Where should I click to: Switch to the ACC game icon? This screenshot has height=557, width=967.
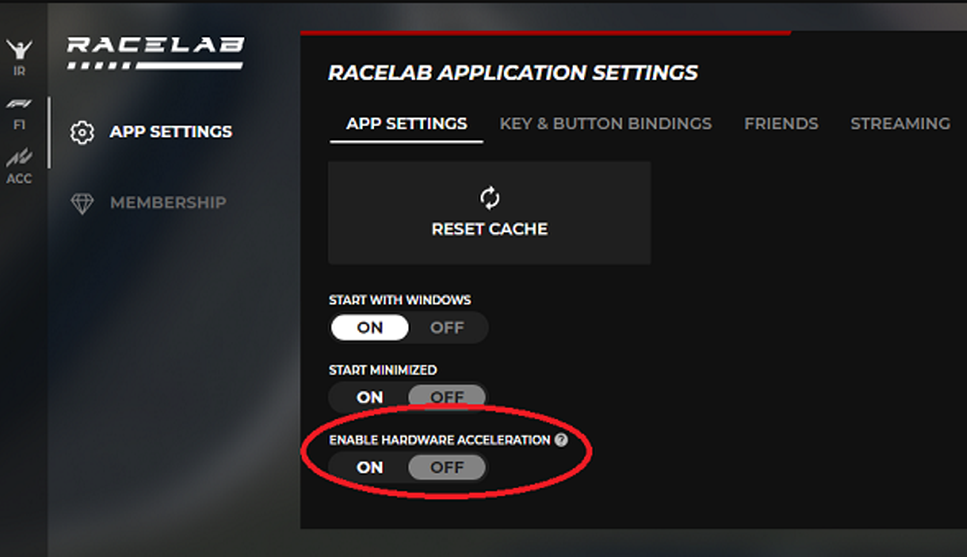tap(19, 163)
